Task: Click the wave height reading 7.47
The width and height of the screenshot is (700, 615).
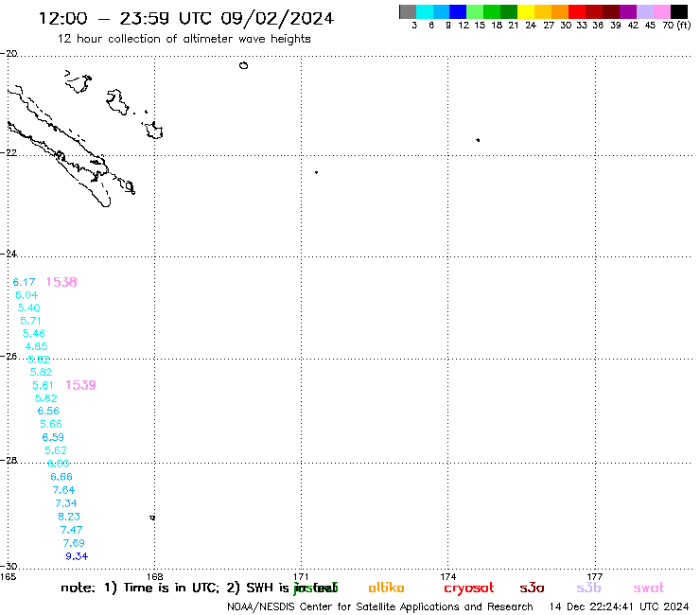Action: coord(72,530)
